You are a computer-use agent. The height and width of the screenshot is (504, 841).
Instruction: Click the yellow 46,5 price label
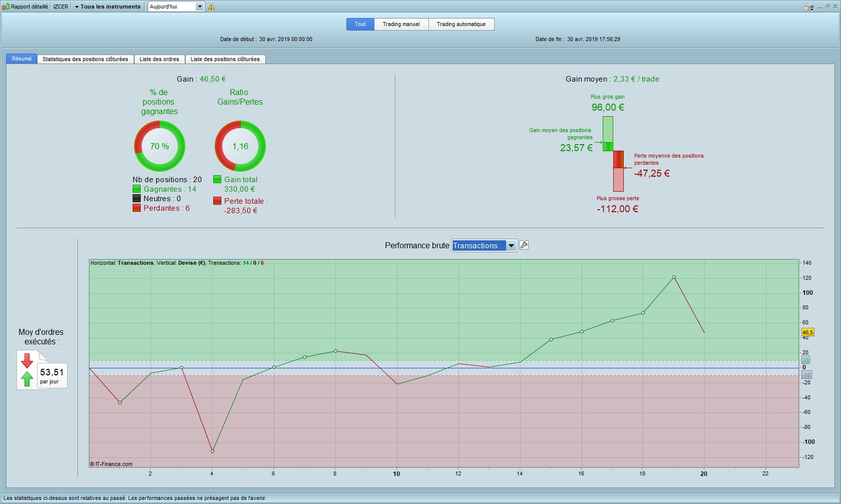point(808,332)
